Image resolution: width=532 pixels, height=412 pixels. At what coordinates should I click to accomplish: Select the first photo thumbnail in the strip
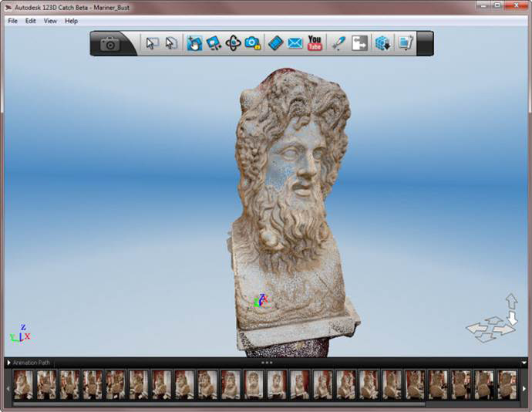coord(23,384)
